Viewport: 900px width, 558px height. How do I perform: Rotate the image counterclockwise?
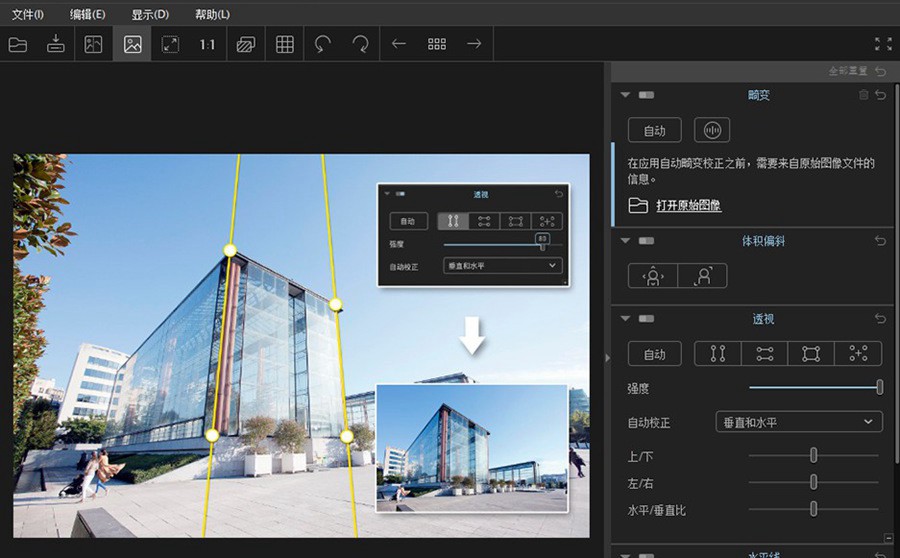pyautogui.click(x=323, y=44)
